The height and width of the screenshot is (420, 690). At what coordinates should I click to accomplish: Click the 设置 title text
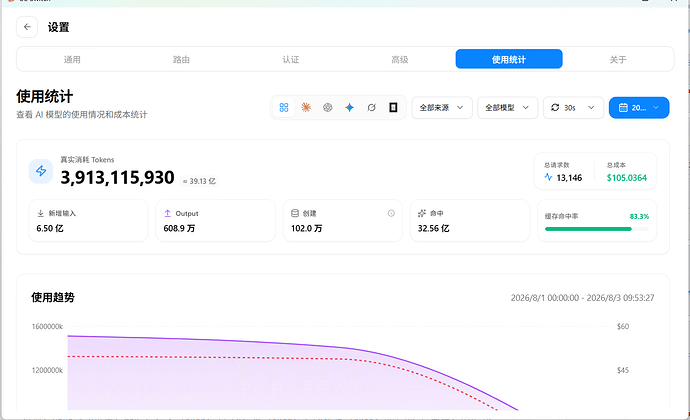click(59, 27)
